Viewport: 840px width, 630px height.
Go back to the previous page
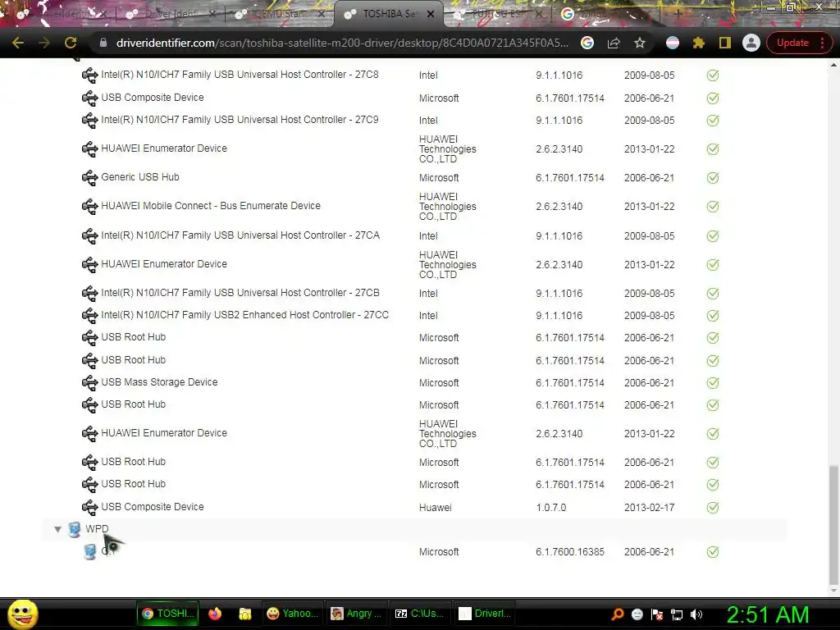(18, 43)
